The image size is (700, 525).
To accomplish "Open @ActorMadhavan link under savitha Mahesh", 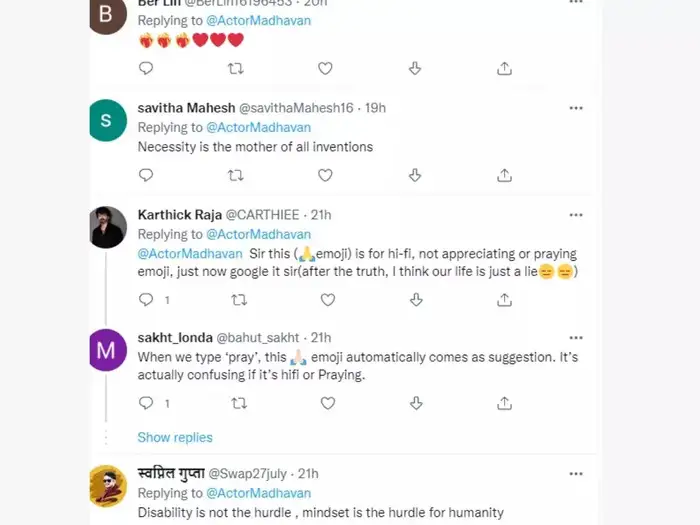I will (258, 127).
